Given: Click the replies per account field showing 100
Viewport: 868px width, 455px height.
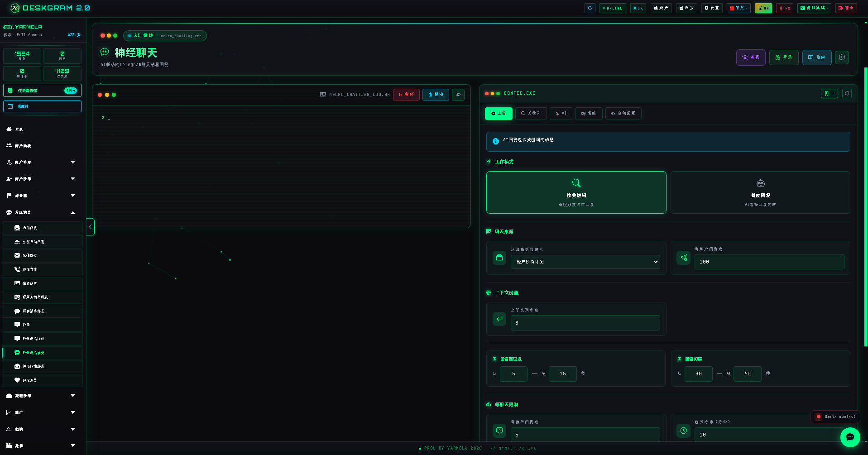Looking at the screenshot, I should tap(769, 262).
